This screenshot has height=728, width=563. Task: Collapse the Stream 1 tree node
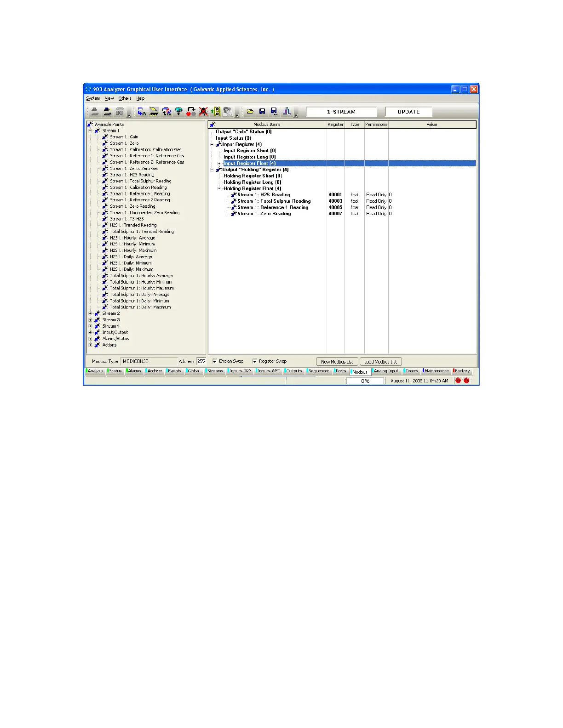pyautogui.click(x=91, y=131)
